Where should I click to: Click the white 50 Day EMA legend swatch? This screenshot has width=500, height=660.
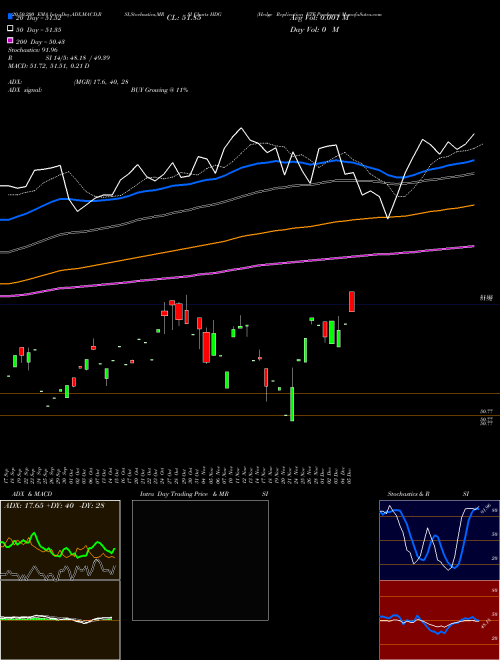tap(11, 29)
